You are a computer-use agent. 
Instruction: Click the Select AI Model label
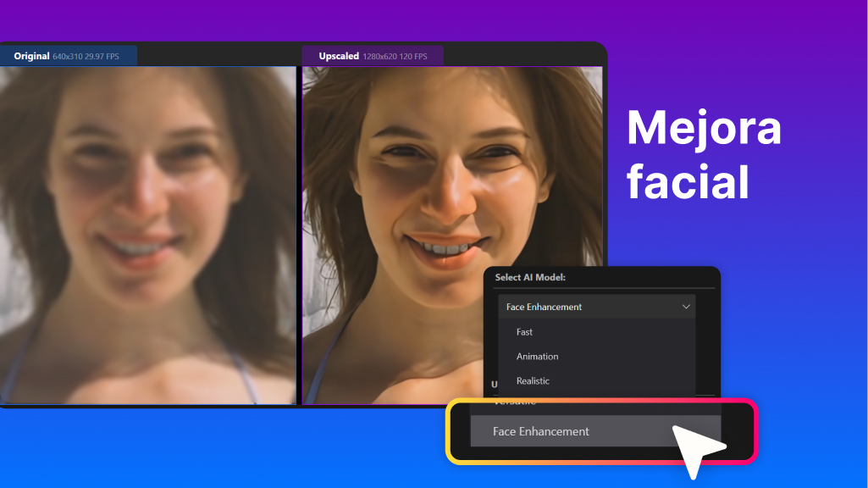click(x=530, y=278)
